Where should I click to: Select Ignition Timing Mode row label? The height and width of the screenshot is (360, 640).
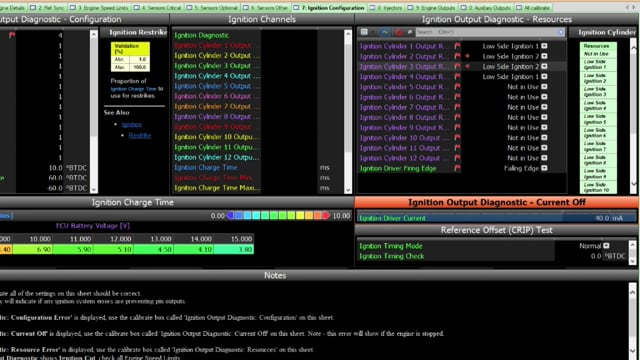[x=391, y=246]
